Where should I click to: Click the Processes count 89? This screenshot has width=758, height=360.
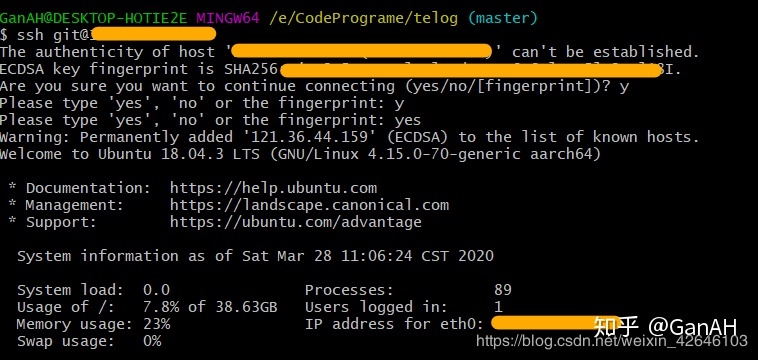[503, 290]
